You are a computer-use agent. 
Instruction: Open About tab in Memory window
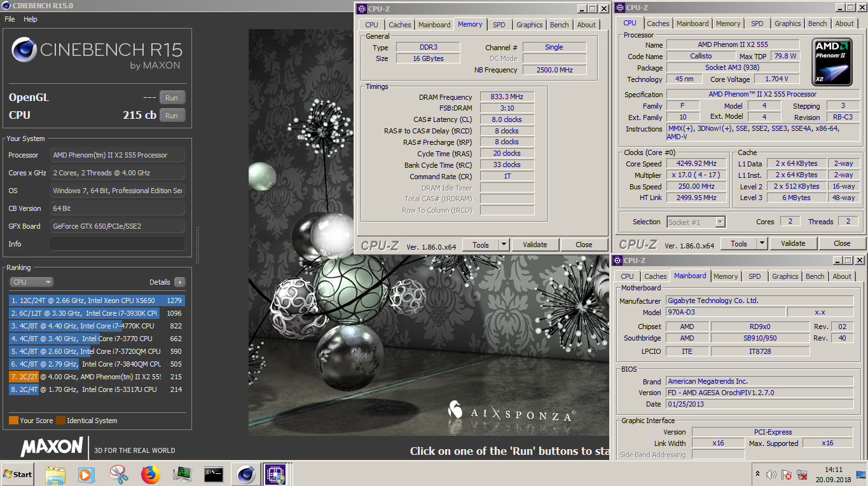[587, 25]
